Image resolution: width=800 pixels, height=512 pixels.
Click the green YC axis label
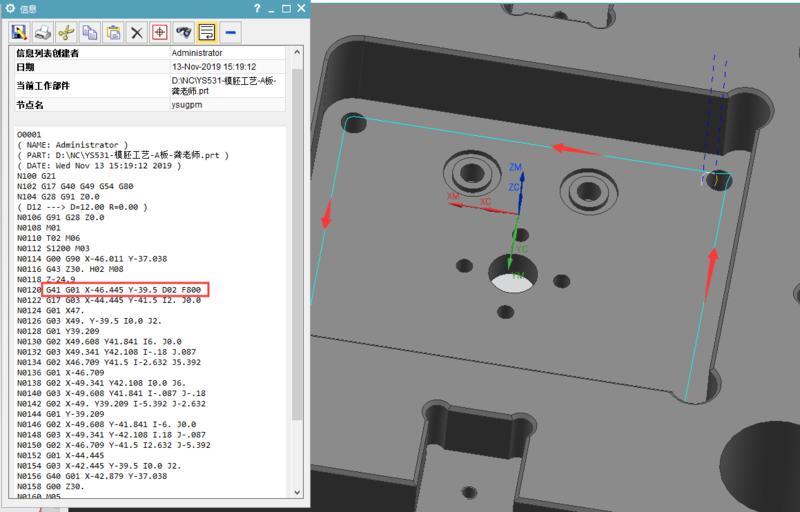coord(522,249)
